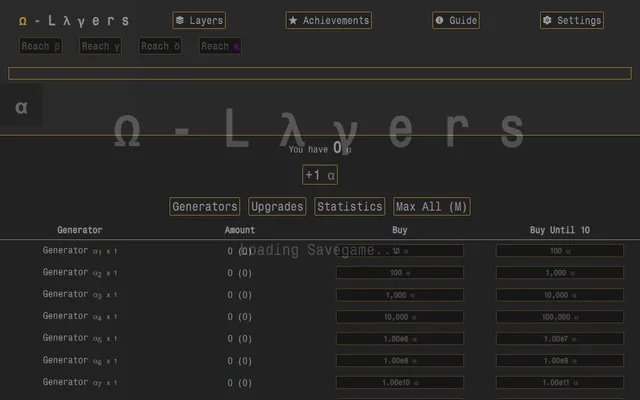The height and width of the screenshot is (400, 640).
Task: Buy Generator α2 until 10 for 1,000 α
Action: tap(560, 273)
